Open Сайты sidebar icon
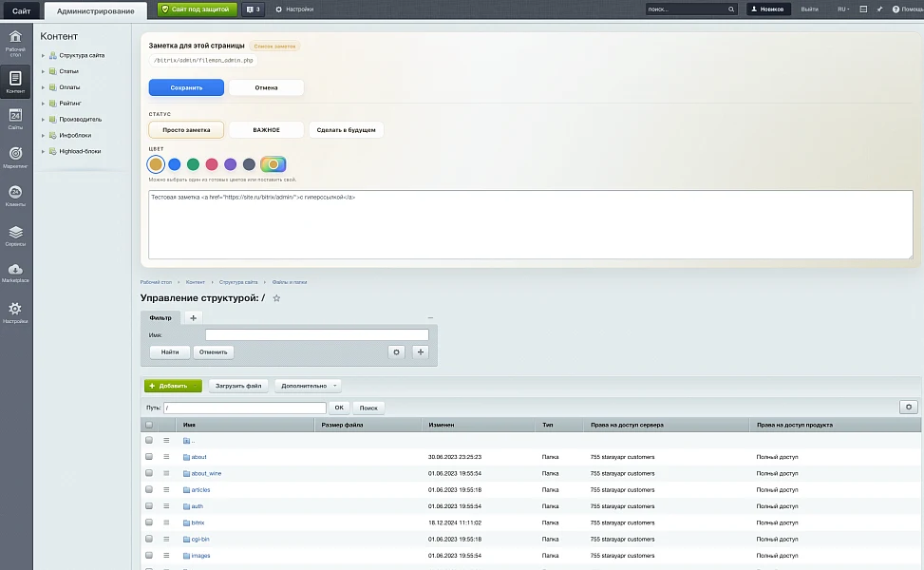The width and height of the screenshot is (924, 570). pyautogui.click(x=15, y=119)
